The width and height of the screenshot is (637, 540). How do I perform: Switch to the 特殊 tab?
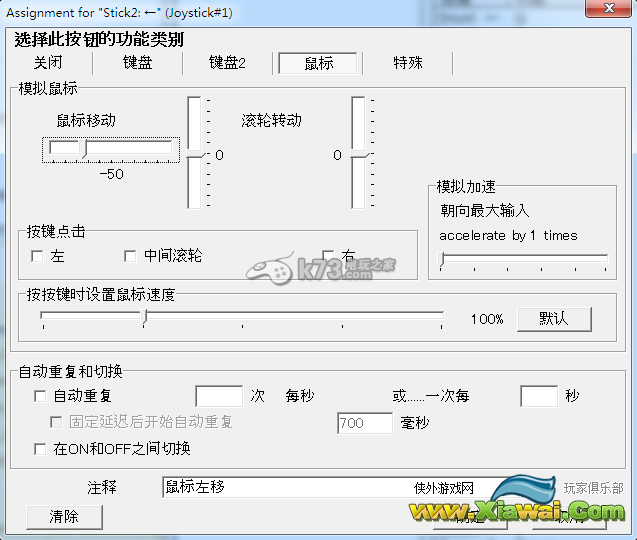click(x=407, y=63)
